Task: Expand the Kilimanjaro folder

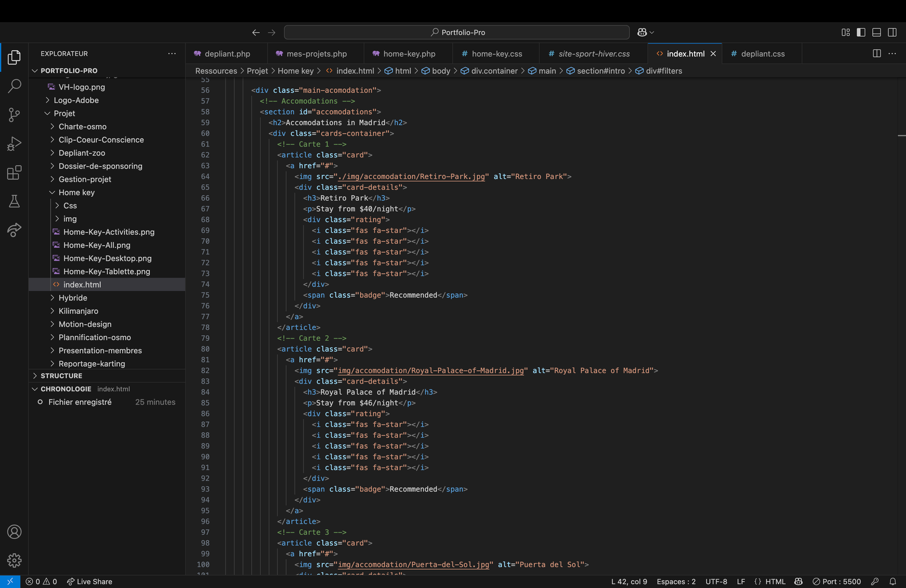Action: [x=107, y=311]
